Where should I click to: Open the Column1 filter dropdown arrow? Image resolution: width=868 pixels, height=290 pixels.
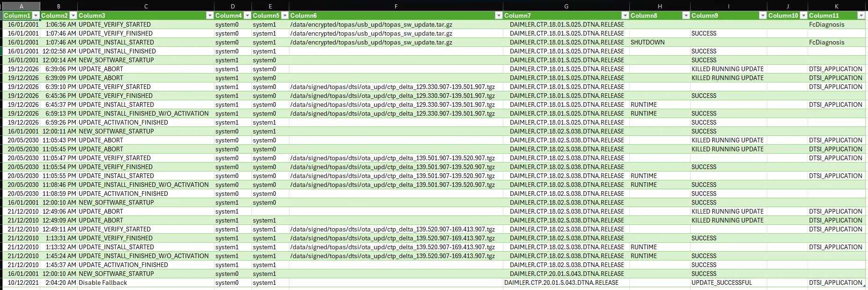pos(36,15)
